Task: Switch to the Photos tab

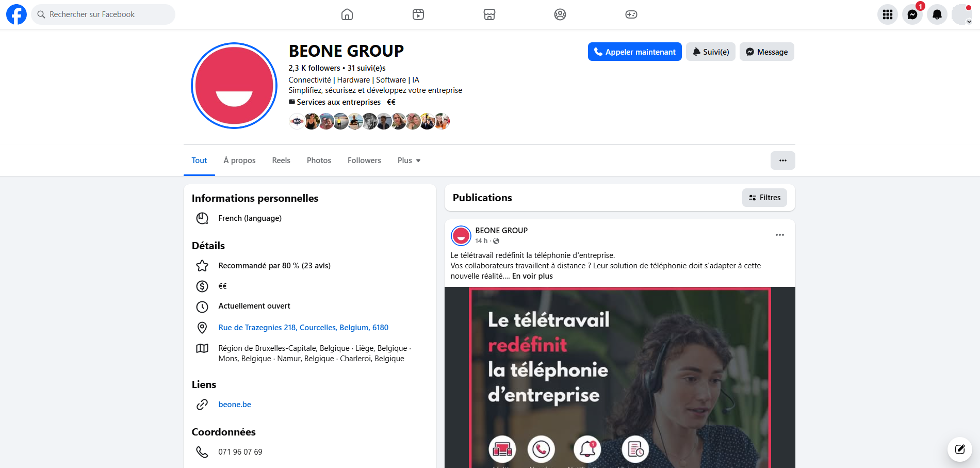Action: (319, 160)
